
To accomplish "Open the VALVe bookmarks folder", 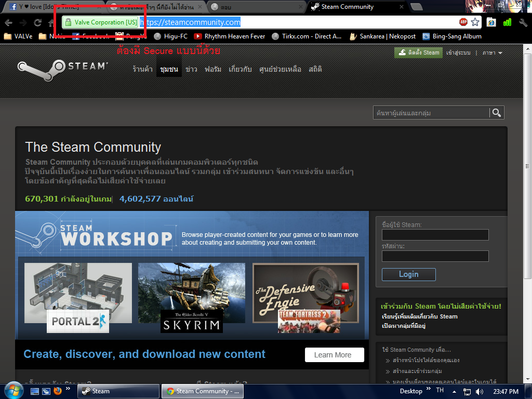I will pyautogui.click(x=18, y=36).
